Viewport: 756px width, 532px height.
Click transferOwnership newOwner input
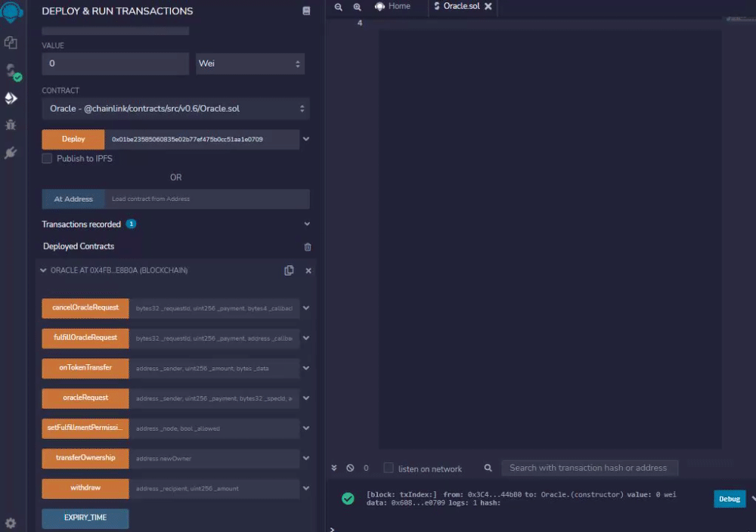click(x=214, y=458)
